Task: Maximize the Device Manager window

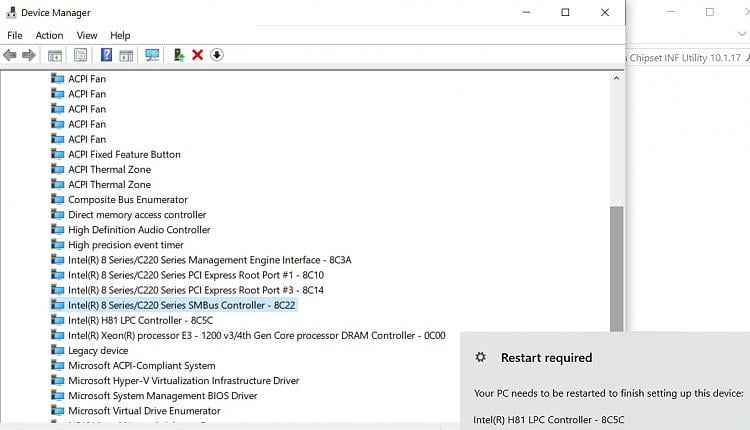Action: pos(565,12)
